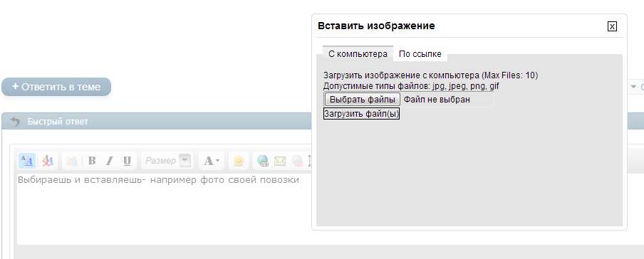Screen dimensions: 644x259
Task: Open the smiley emoticon picker
Action: (x=239, y=161)
